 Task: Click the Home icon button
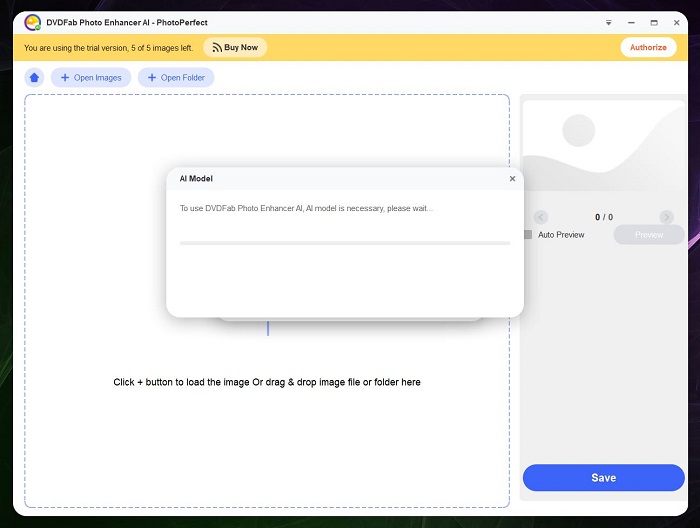coord(34,78)
